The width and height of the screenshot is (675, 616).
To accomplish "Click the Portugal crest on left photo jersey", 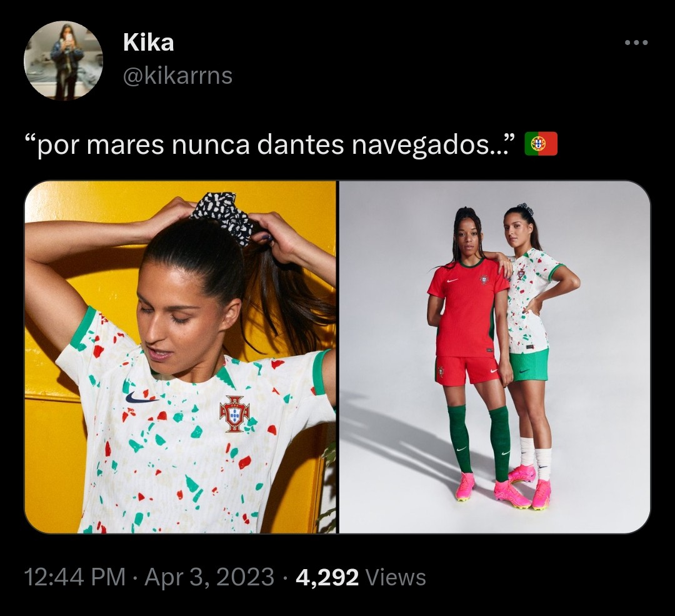I will (x=234, y=414).
